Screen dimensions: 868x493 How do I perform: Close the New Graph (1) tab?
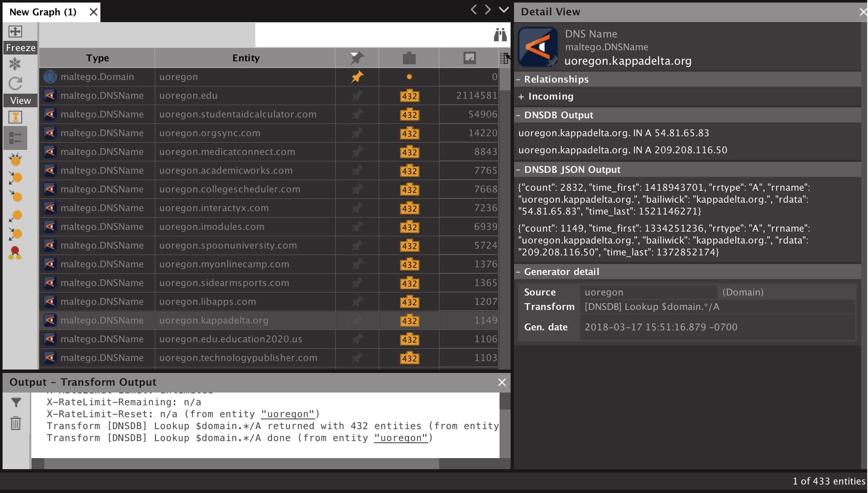point(94,12)
